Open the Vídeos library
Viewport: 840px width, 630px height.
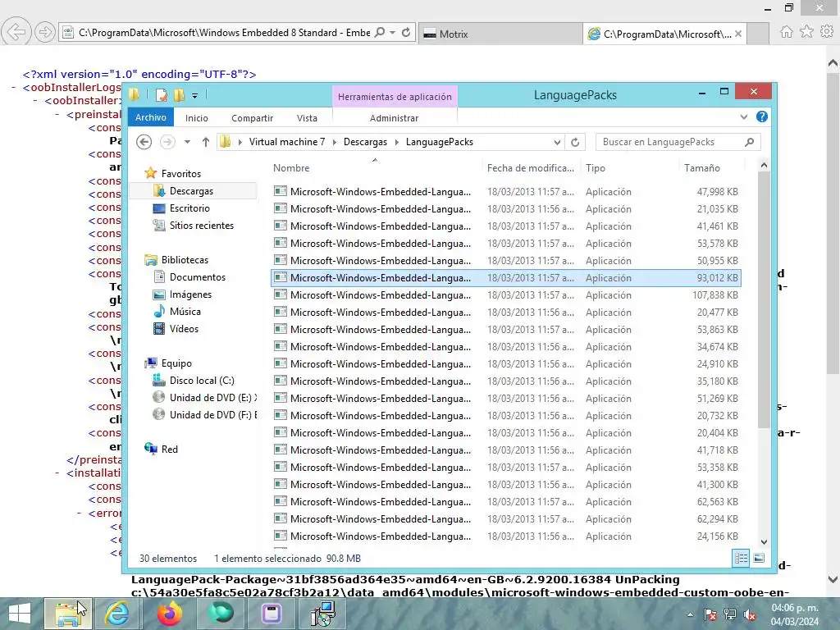coord(184,328)
